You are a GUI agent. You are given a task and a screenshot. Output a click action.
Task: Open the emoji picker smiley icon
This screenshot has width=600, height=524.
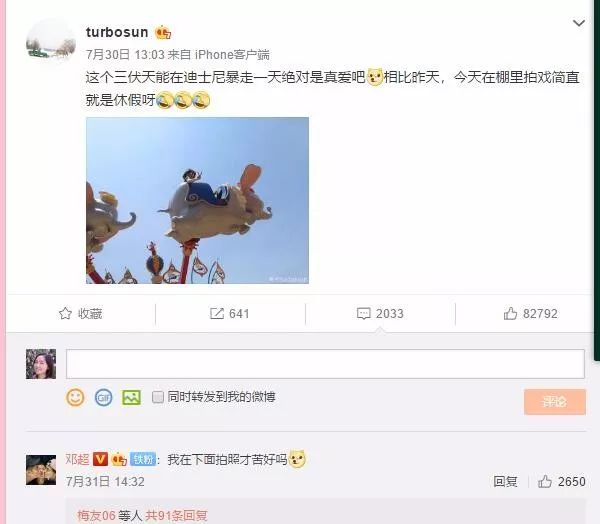coord(75,397)
